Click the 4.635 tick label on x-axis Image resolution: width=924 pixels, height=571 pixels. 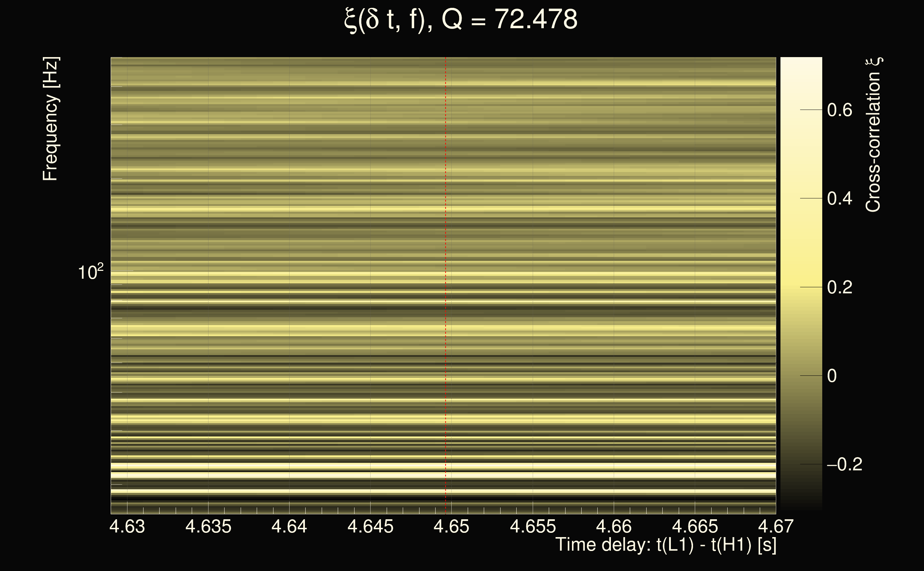pos(208,526)
